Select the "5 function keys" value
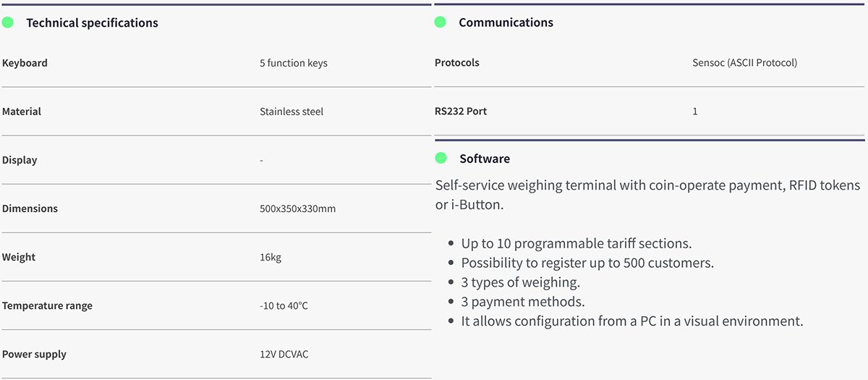 pos(293,63)
